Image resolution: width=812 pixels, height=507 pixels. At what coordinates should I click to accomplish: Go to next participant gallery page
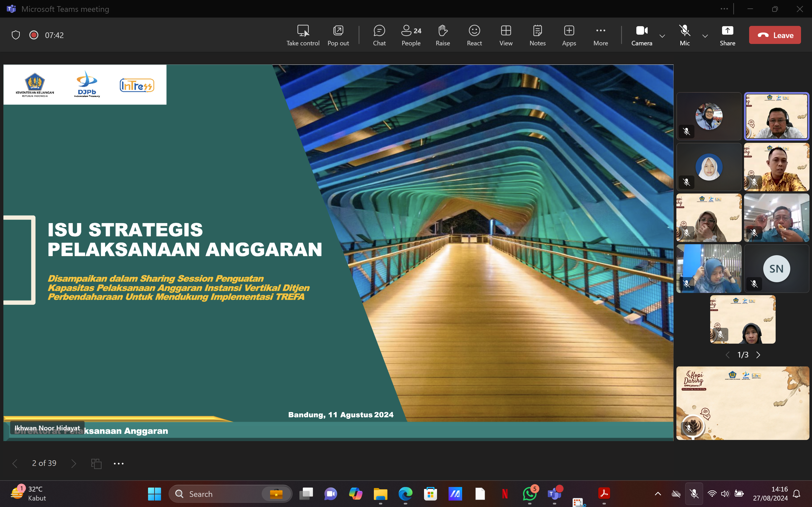(758, 355)
